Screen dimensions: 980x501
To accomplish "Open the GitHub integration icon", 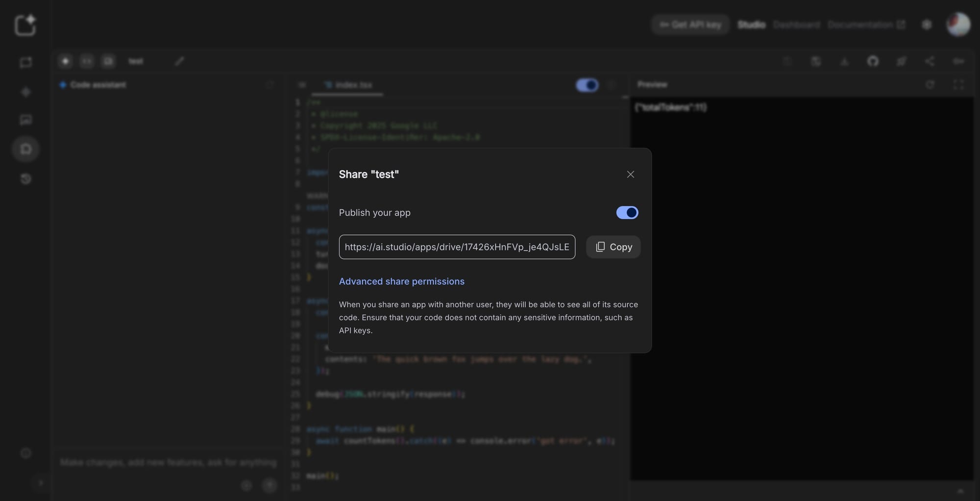I will (x=874, y=61).
